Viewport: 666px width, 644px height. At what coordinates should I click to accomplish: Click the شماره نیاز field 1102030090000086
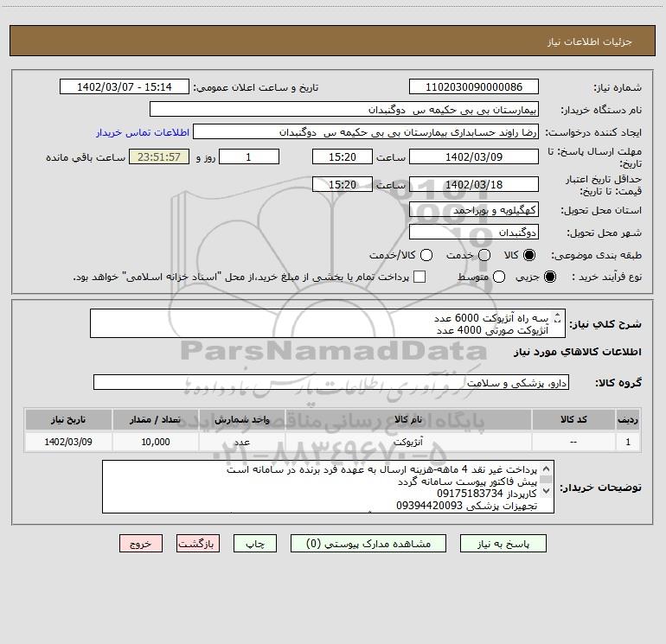(x=474, y=86)
